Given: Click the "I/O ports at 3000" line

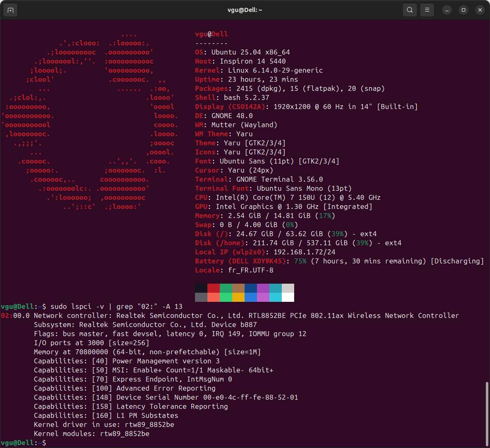Looking at the screenshot, I should coord(92,343).
